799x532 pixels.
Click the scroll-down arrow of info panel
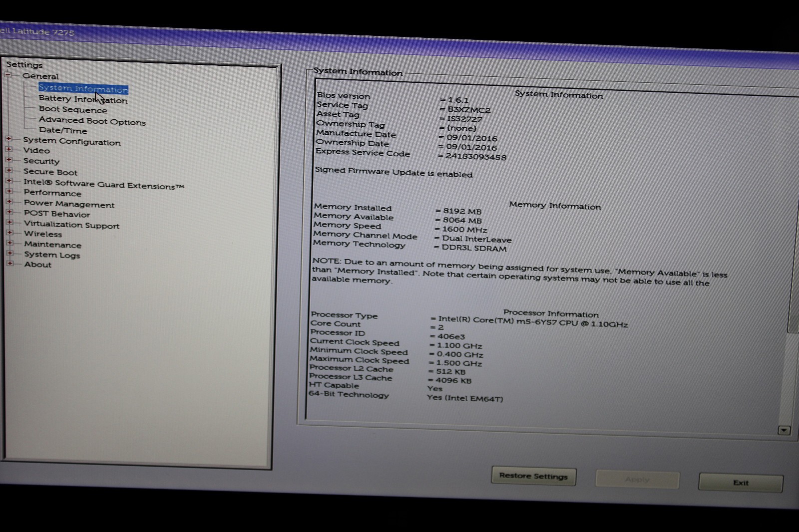[784, 430]
